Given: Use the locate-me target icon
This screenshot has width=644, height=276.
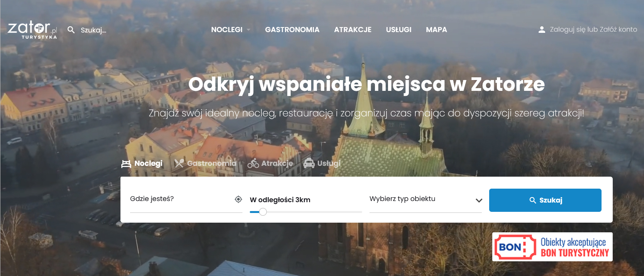Looking at the screenshot, I should pos(238,199).
